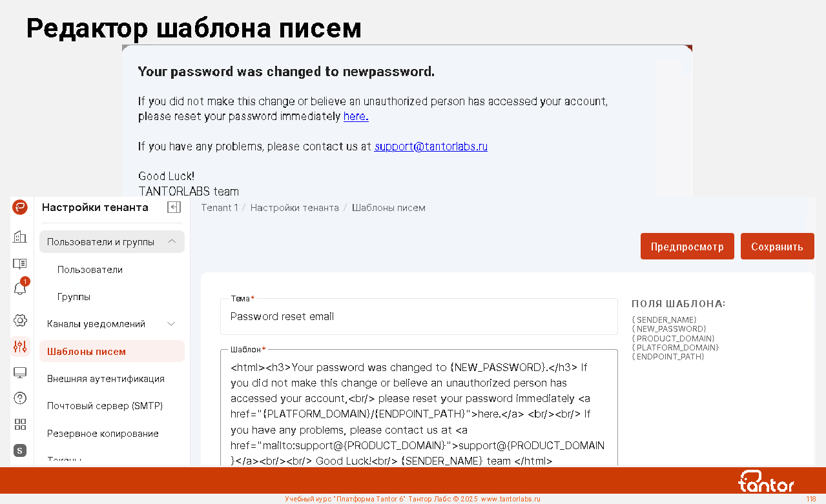Screen dimensions: 826x504
Task: Select the sliders tenant settings icon
Action: tap(20, 347)
